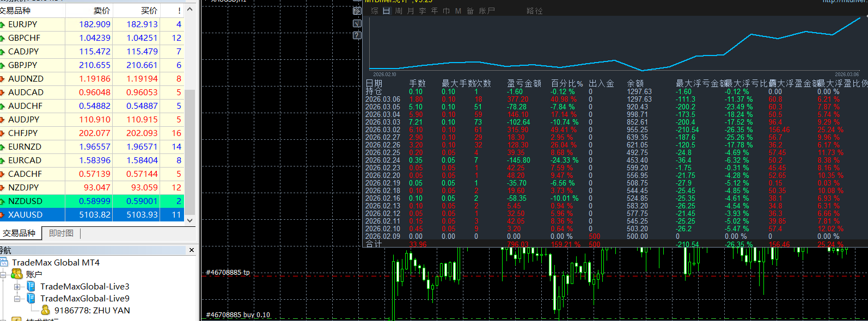This screenshot has width=868, height=321.
Task: Click the question mark help icon
Action: (357, 35)
